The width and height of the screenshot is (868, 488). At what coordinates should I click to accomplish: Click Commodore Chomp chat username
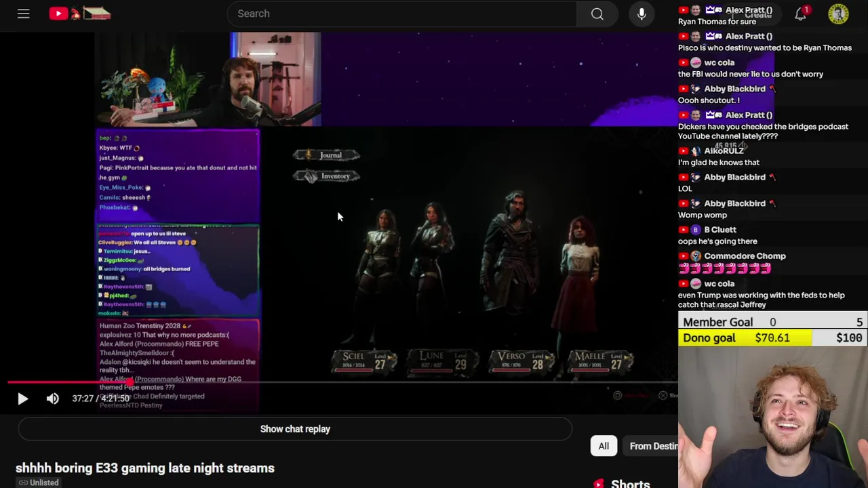click(x=745, y=256)
